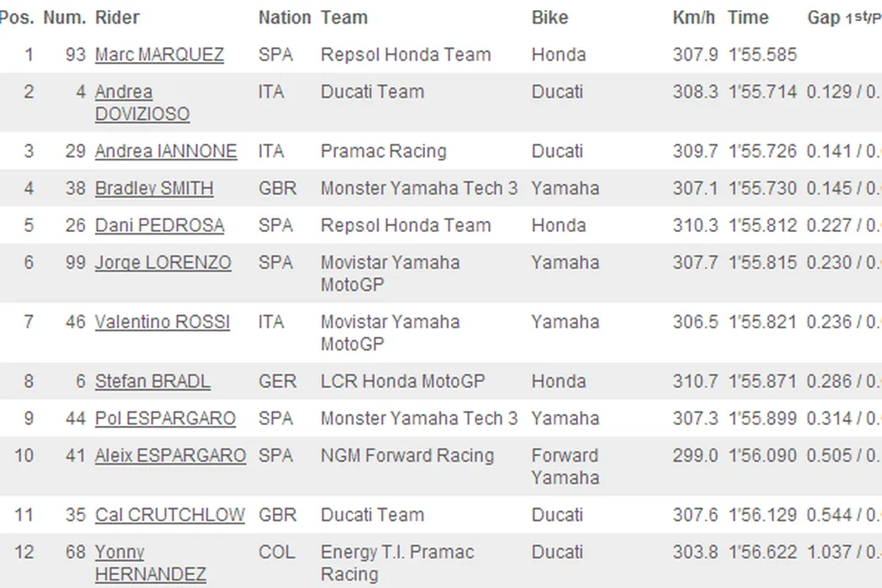Click Andrea DOVIZIOSO rider name
The image size is (882, 588).
click(142, 103)
